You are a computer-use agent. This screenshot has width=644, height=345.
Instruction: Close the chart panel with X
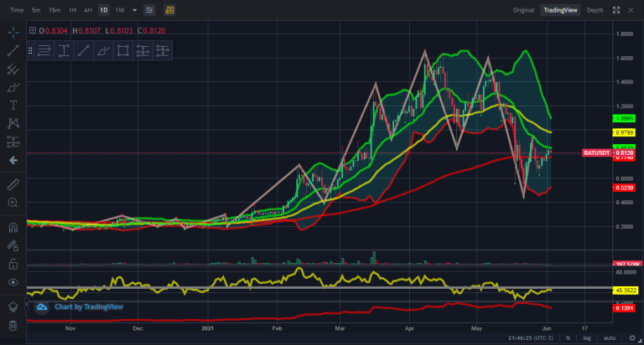click(x=631, y=10)
